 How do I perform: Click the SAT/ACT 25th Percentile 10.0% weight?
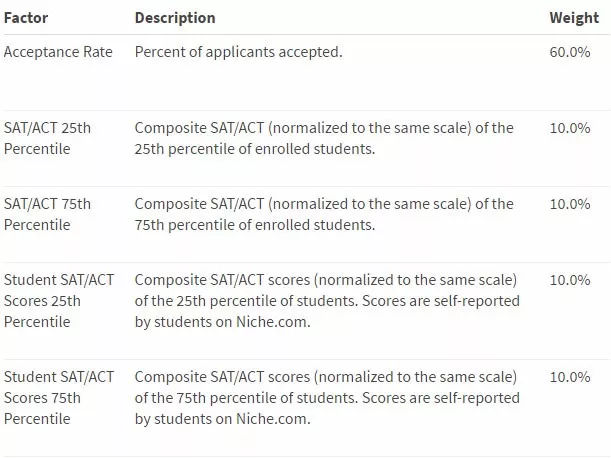[570, 128]
